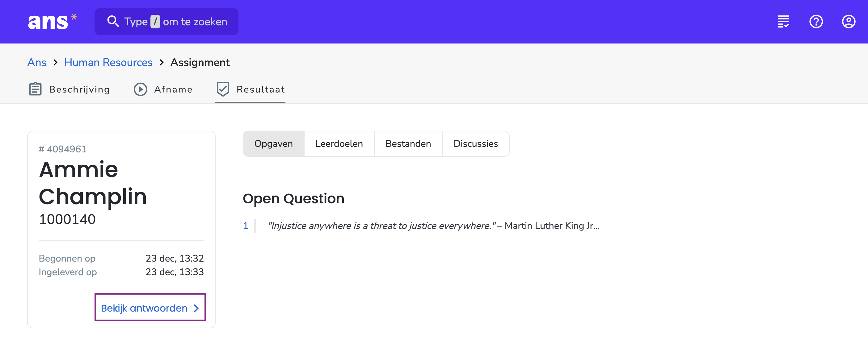
Task: Select the Resultaat tab
Action: [250, 89]
